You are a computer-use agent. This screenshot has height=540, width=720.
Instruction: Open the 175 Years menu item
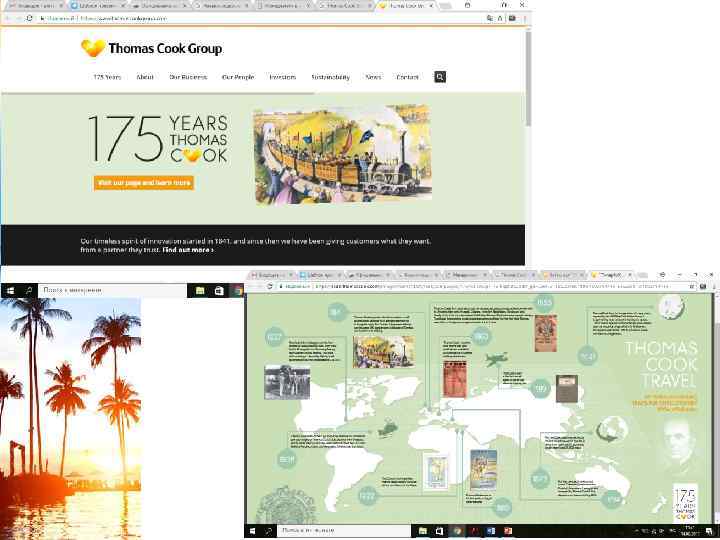tap(107, 77)
